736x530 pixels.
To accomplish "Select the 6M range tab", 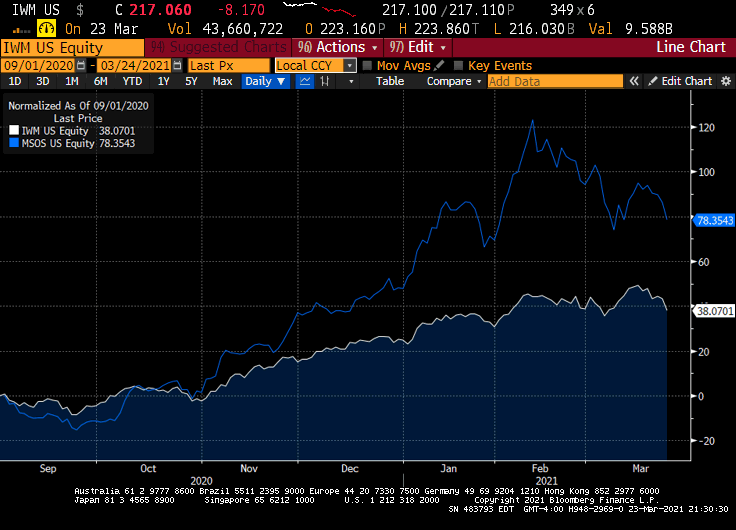I will pos(100,81).
